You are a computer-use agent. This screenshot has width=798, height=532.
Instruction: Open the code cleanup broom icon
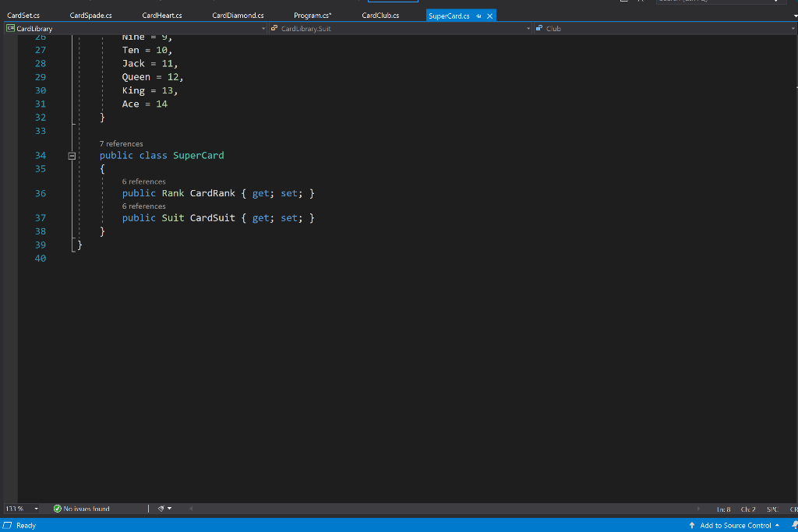click(x=161, y=509)
